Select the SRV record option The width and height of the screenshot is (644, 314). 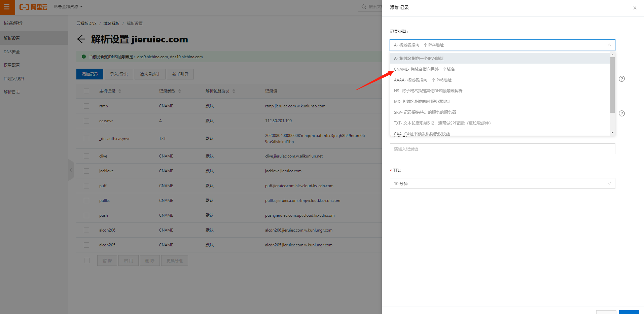(x=500, y=112)
